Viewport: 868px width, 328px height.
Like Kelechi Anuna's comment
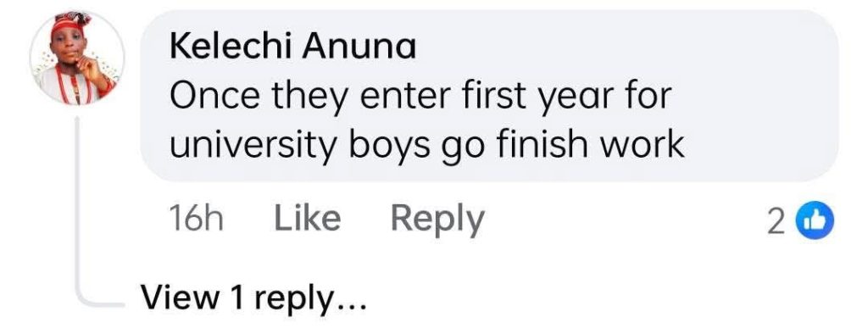308,219
